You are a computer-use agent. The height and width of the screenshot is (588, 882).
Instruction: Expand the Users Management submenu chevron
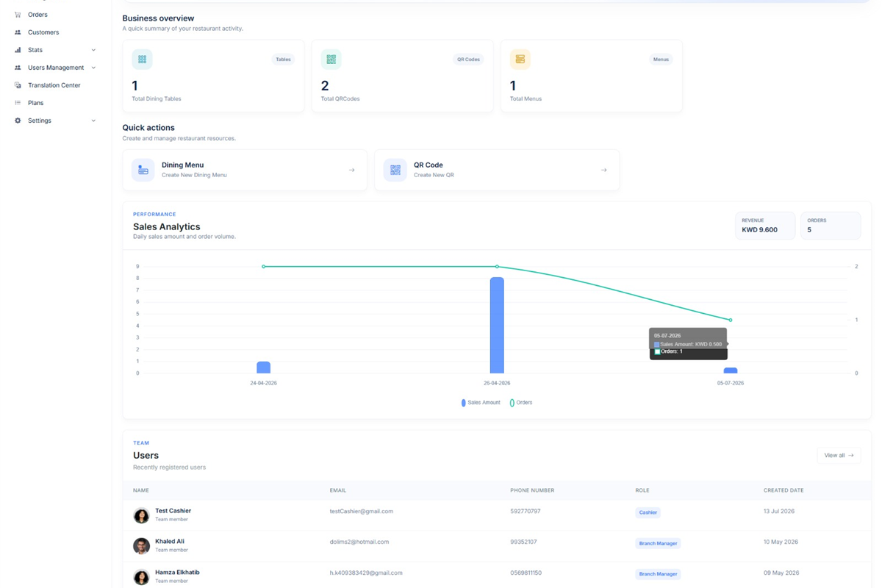pos(93,68)
